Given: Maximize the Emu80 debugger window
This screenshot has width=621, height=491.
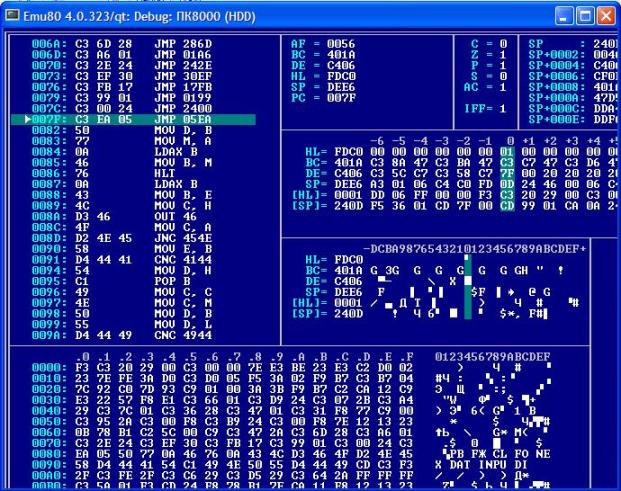Looking at the screenshot, I should pos(585,13).
